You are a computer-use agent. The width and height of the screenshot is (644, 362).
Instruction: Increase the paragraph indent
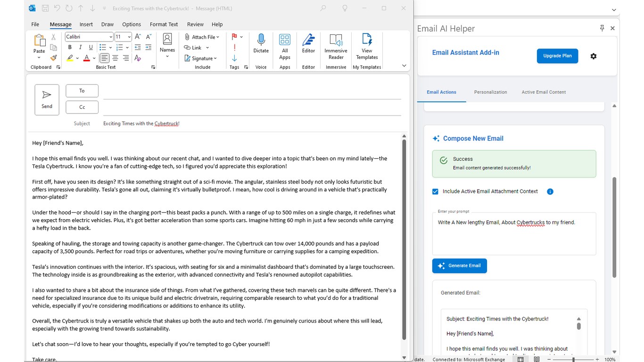click(149, 48)
